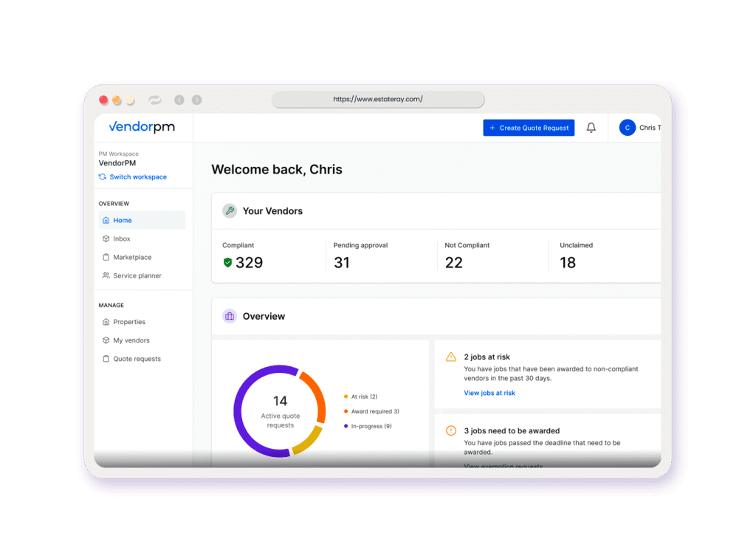Viewport: 756px width, 553px height.
Task: Click View jobs at risk link
Action: (489, 393)
